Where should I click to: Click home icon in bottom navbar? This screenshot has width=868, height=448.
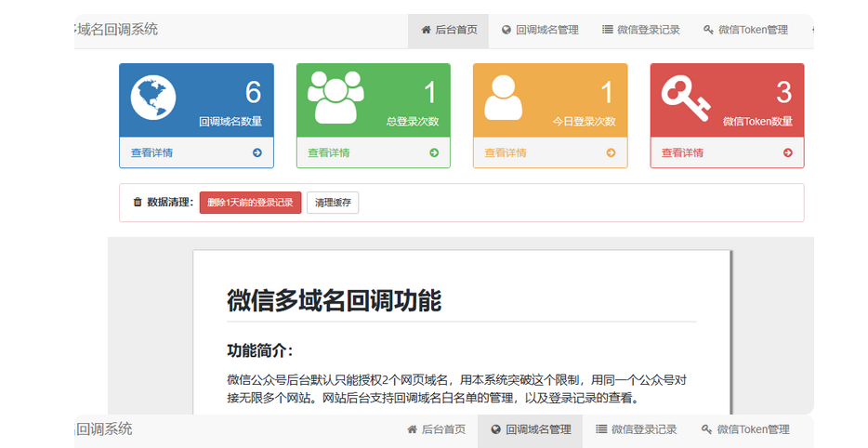[412, 429]
